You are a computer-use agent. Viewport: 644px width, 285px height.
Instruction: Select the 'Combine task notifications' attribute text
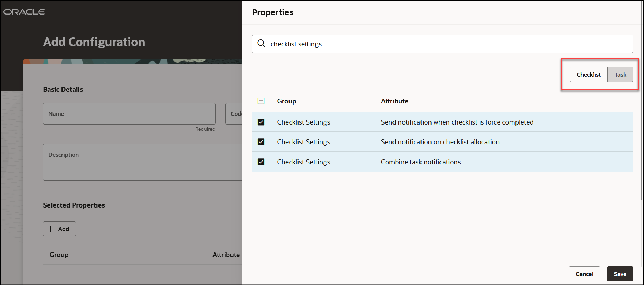click(420, 162)
